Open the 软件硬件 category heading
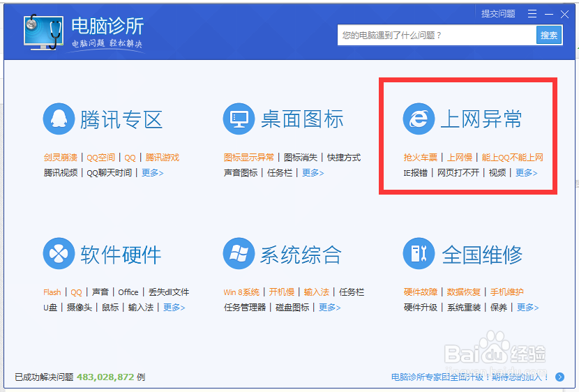 (121, 255)
